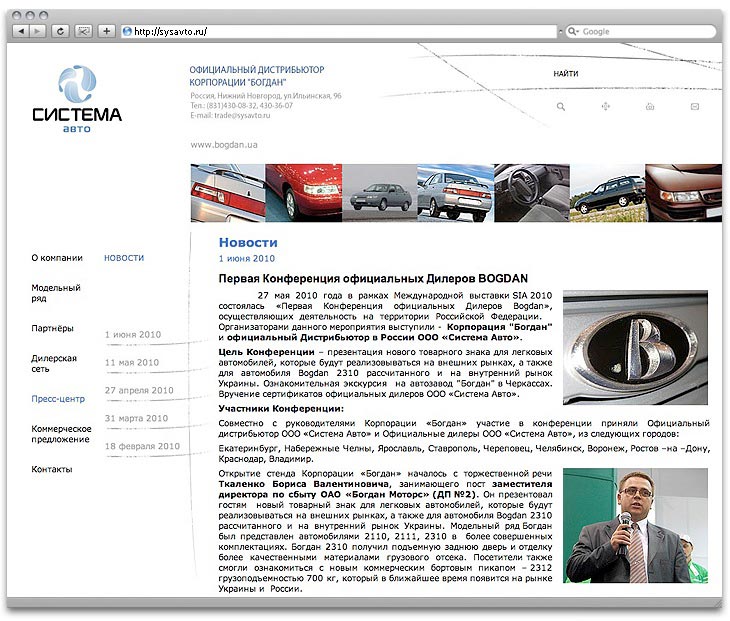This screenshot has width=730, height=621.
Task: Click the site search magnifier icon under НАЙТИ
Action: pos(561,107)
